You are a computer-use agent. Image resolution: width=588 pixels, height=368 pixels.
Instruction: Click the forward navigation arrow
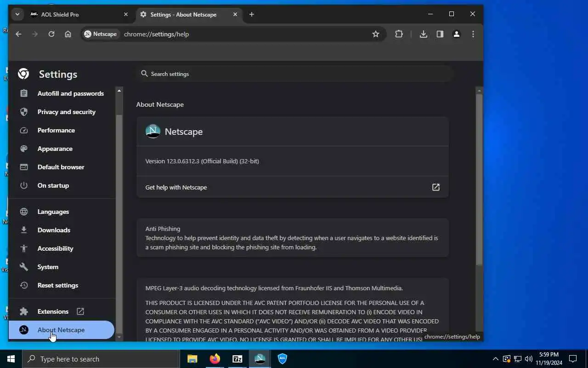[35, 34]
